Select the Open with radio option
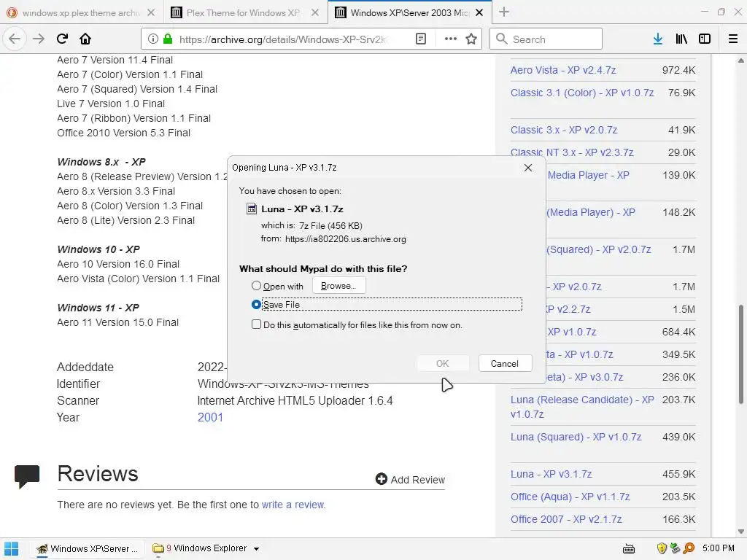The width and height of the screenshot is (747, 560). [256, 286]
